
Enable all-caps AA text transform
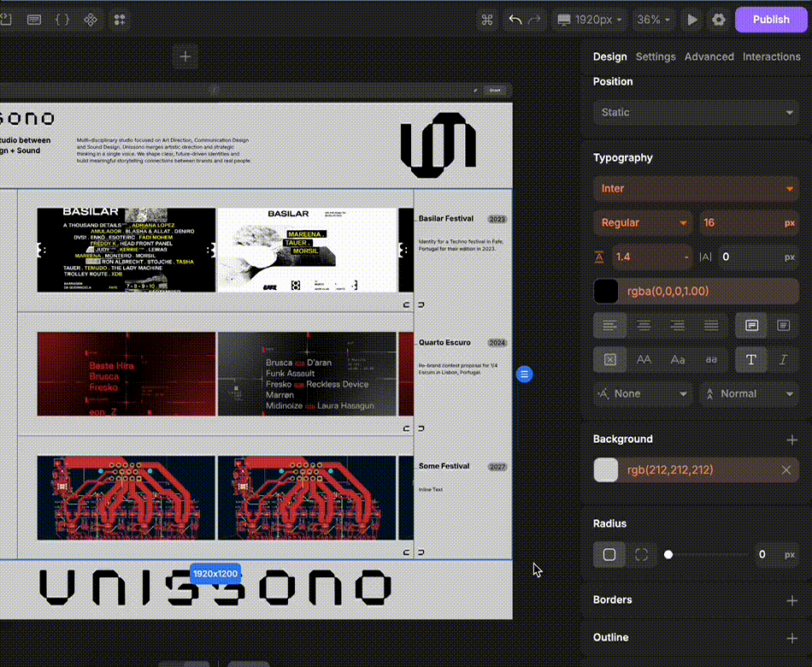[644, 360]
